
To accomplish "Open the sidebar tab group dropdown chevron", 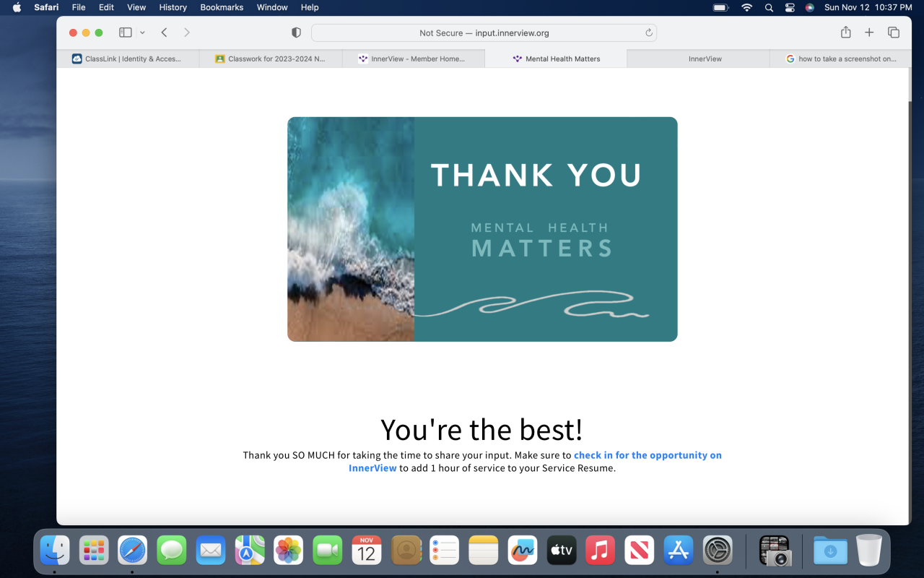I will [x=142, y=33].
